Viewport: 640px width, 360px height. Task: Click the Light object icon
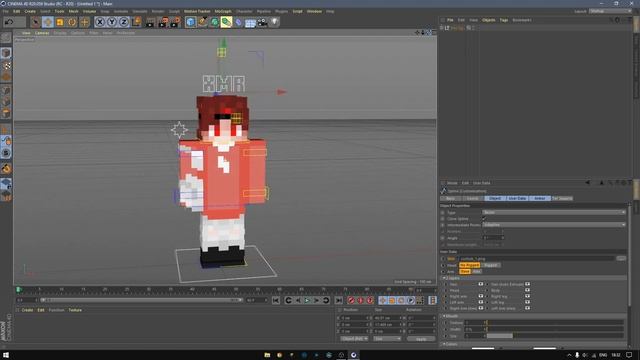pos(275,22)
